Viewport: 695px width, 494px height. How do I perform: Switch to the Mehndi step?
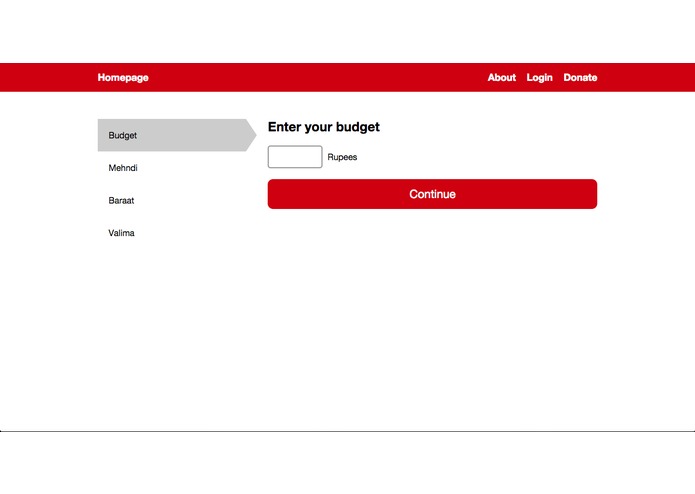click(x=123, y=168)
